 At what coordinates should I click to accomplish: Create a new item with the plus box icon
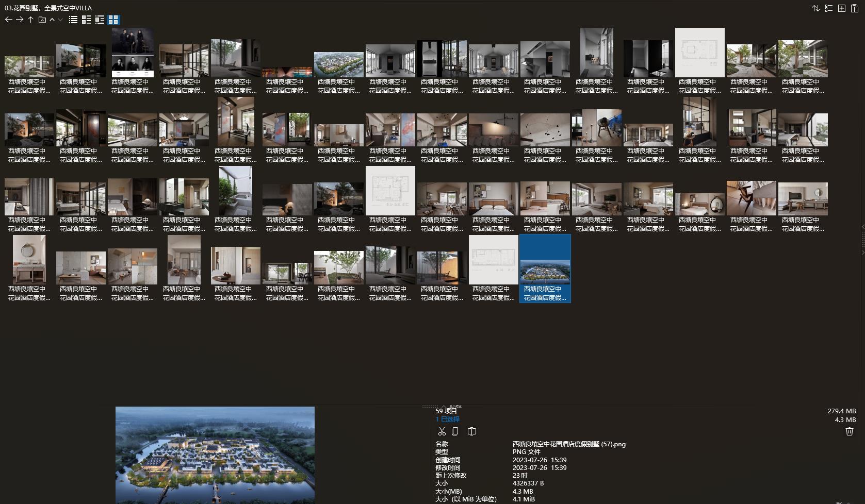pyautogui.click(x=841, y=8)
